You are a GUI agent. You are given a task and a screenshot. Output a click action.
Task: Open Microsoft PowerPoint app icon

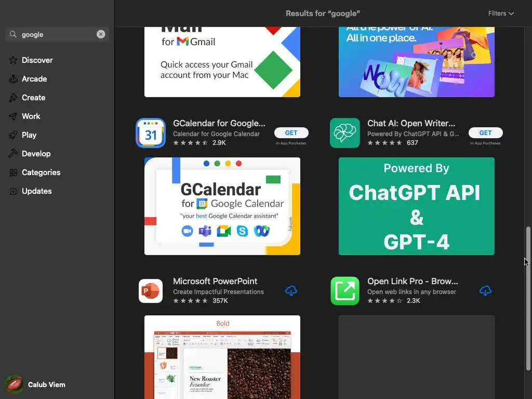151,291
